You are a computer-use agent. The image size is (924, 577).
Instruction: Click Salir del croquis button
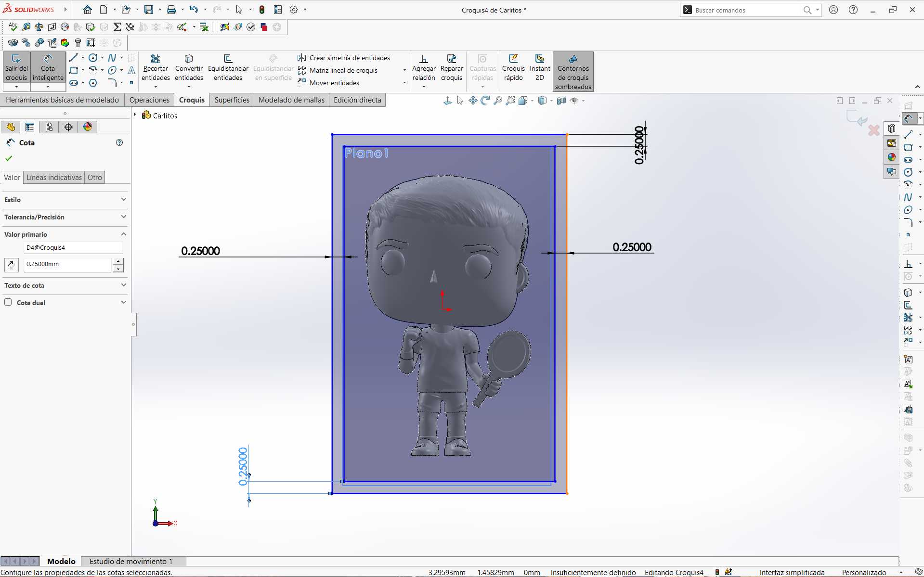(16, 68)
